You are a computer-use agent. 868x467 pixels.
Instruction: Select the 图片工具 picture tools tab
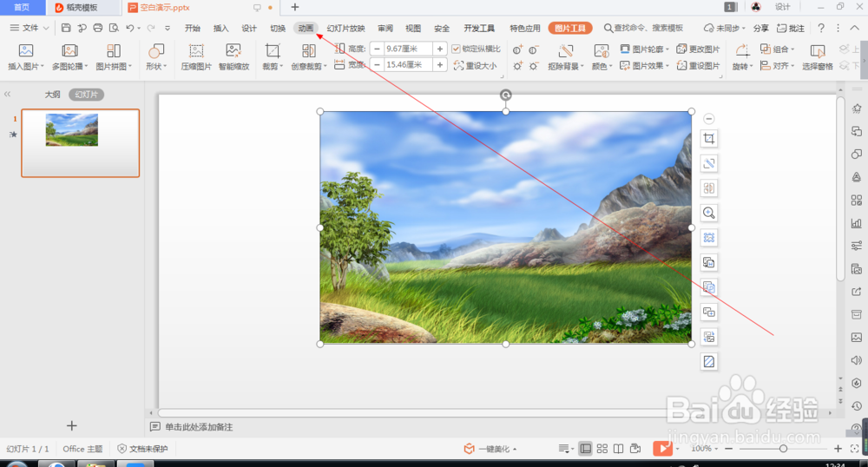point(570,28)
